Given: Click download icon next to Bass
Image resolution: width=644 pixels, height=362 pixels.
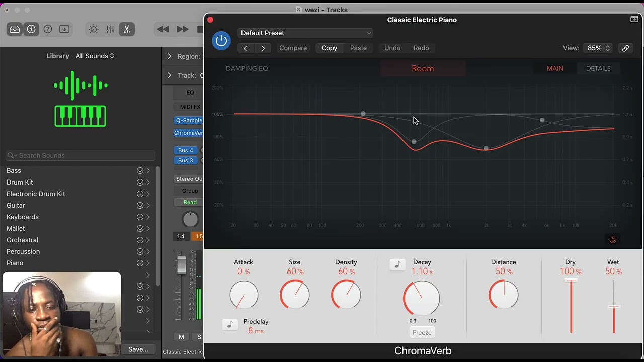Looking at the screenshot, I should pyautogui.click(x=140, y=171).
